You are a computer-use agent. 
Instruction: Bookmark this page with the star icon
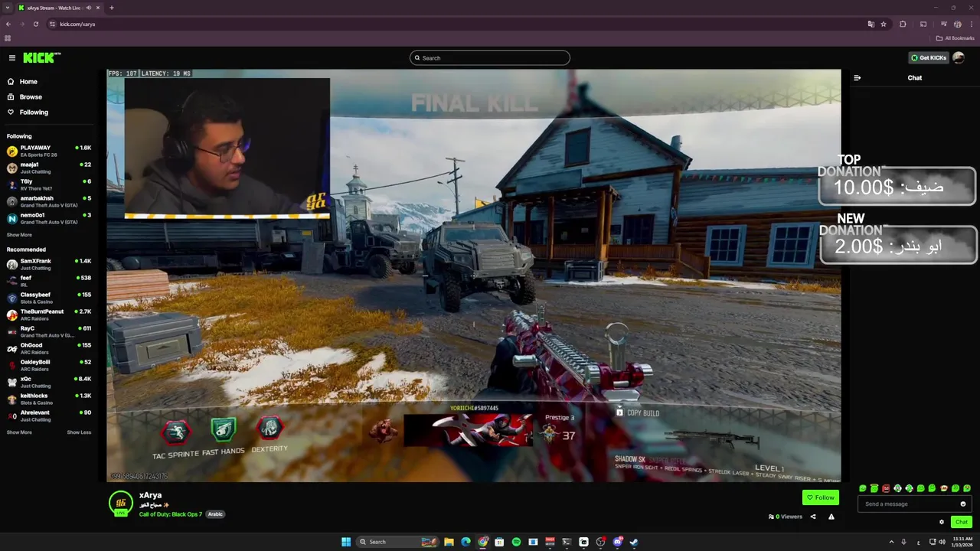[x=884, y=24]
